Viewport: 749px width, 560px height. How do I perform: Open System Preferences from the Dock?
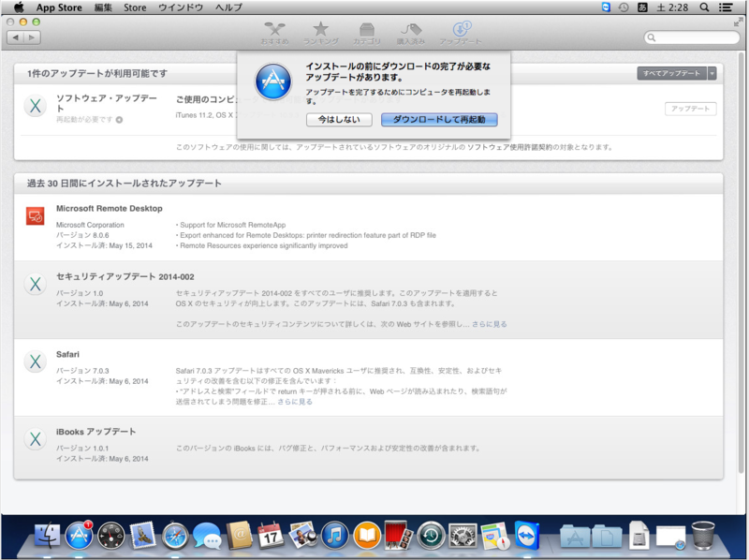pos(463,535)
